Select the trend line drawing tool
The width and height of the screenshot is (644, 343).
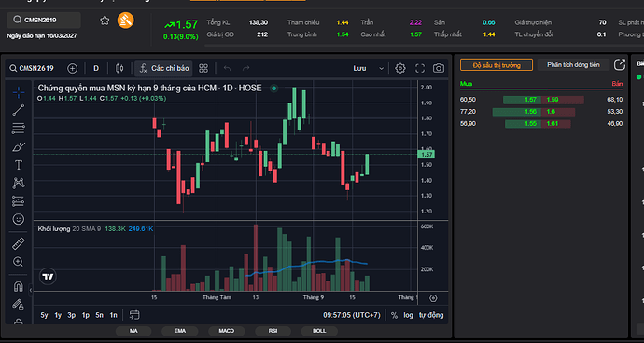coord(19,110)
